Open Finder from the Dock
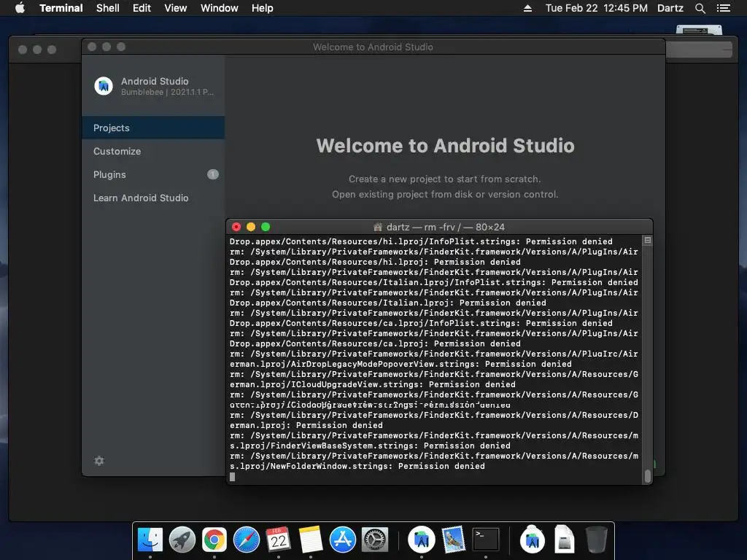747x560 pixels. click(150, 540)
